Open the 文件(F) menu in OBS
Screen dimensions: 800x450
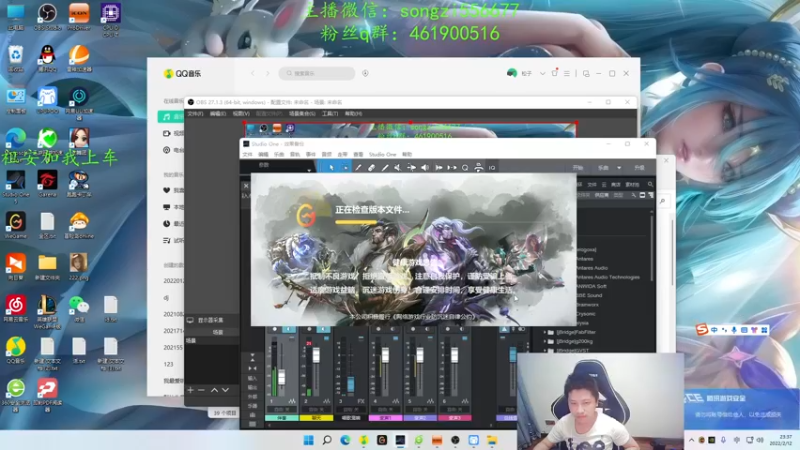point(195,114)
